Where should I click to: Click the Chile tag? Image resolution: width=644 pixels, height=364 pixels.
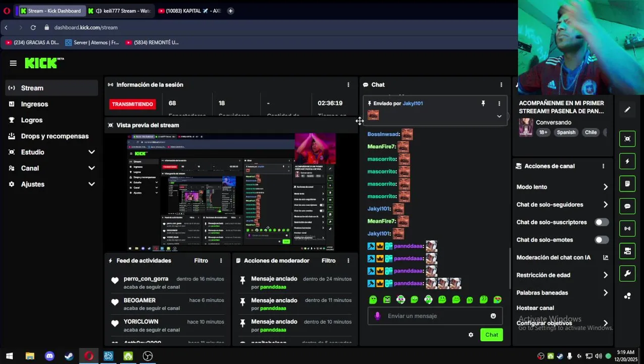point(590,132)
